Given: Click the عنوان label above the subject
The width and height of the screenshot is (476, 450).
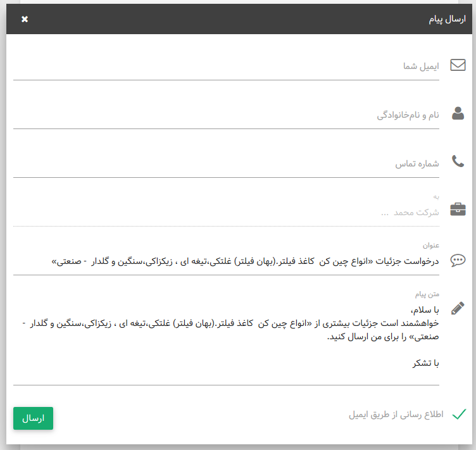Looking at the screenshot, I should point(431,245).
